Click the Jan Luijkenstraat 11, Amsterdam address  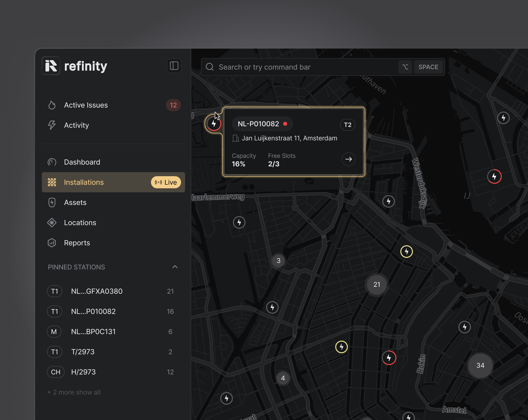289,138
